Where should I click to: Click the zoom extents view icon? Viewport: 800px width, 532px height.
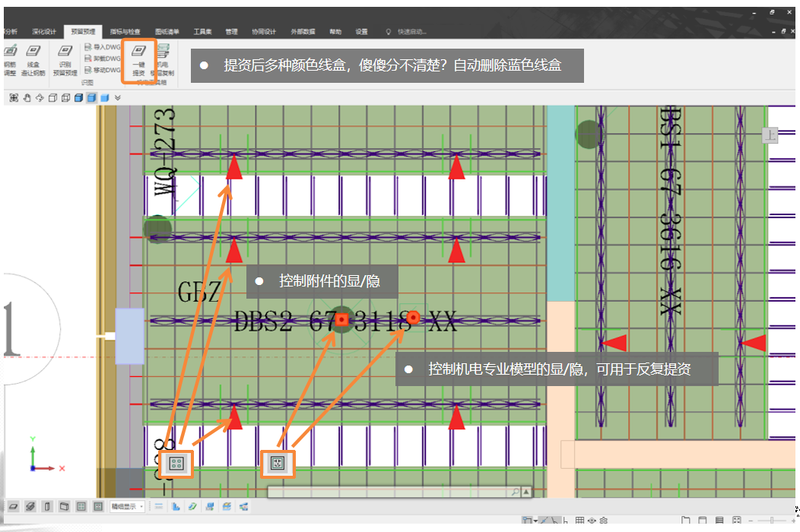point(14,97)
